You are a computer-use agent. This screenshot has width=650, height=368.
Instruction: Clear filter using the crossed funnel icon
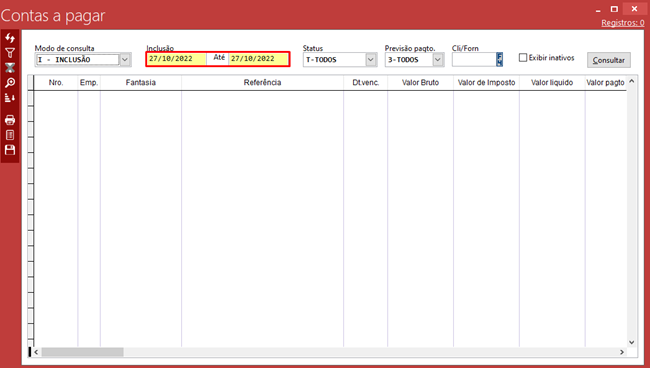point(10,68)
